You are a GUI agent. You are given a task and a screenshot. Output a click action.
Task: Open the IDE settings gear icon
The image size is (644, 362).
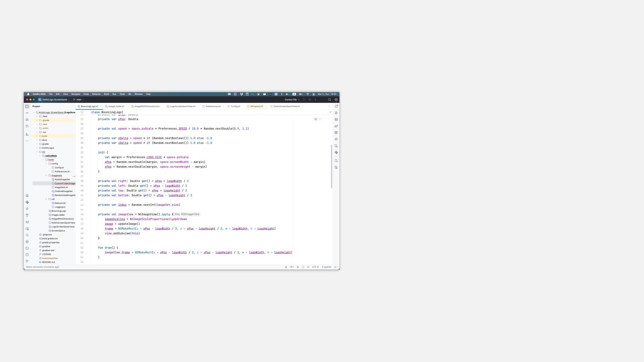pos(336,100)
